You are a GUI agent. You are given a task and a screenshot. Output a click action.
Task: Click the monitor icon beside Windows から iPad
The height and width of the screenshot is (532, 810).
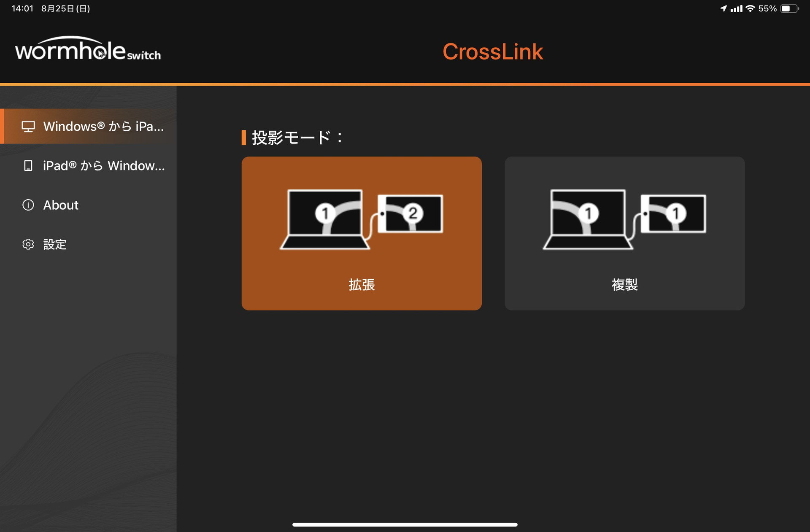(x=28, y=126)
